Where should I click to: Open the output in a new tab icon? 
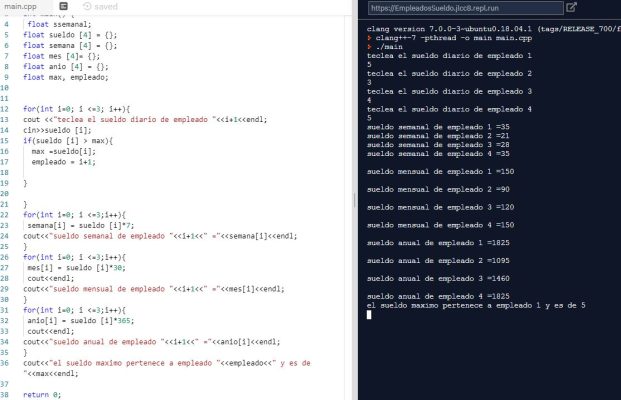pos(571,7)
